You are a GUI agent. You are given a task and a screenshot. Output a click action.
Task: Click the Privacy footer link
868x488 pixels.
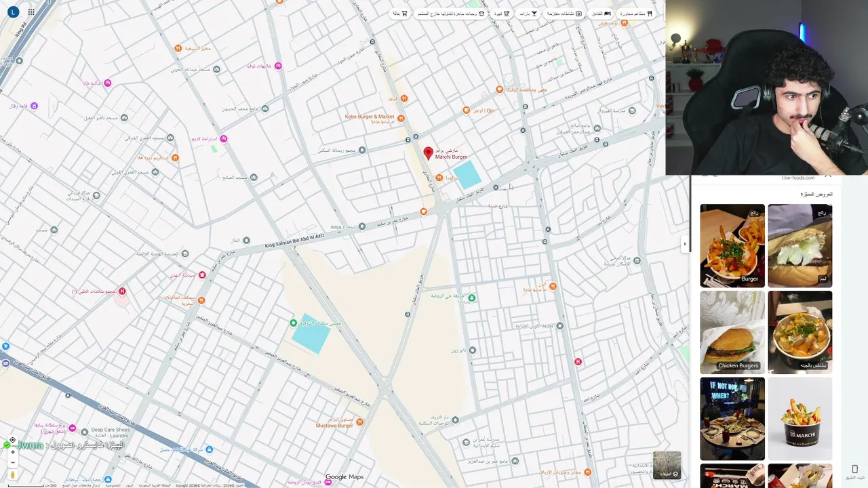113,485
